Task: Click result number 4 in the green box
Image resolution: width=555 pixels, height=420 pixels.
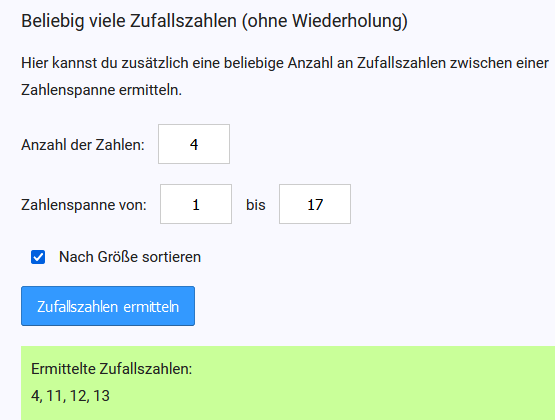Action: (x=35, y=396)
